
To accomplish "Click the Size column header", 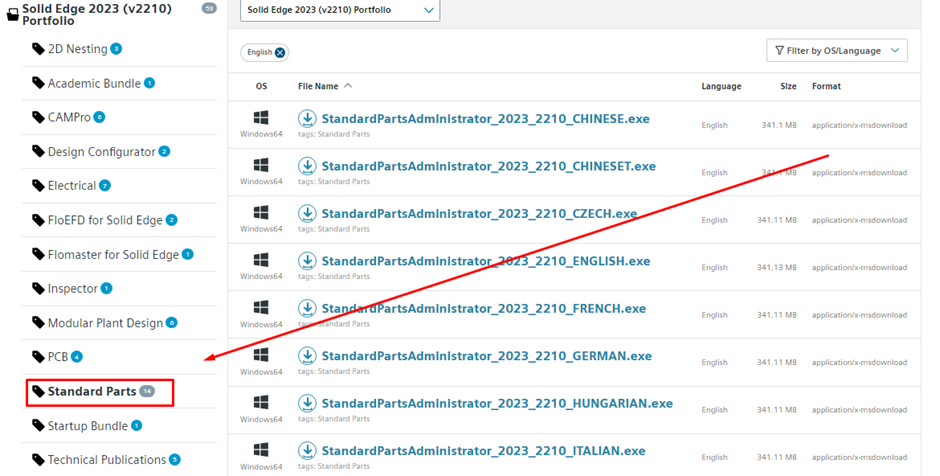I will [x=788, y=86].
